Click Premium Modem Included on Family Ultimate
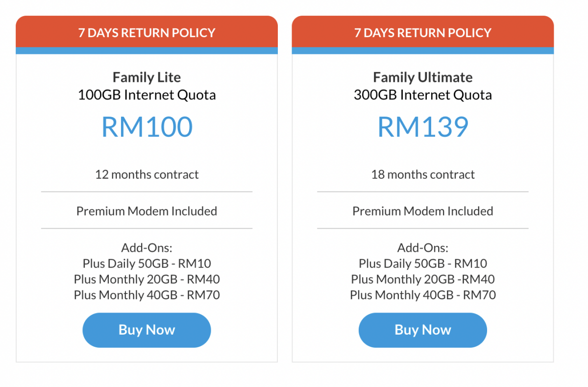 tap(422, 211)
